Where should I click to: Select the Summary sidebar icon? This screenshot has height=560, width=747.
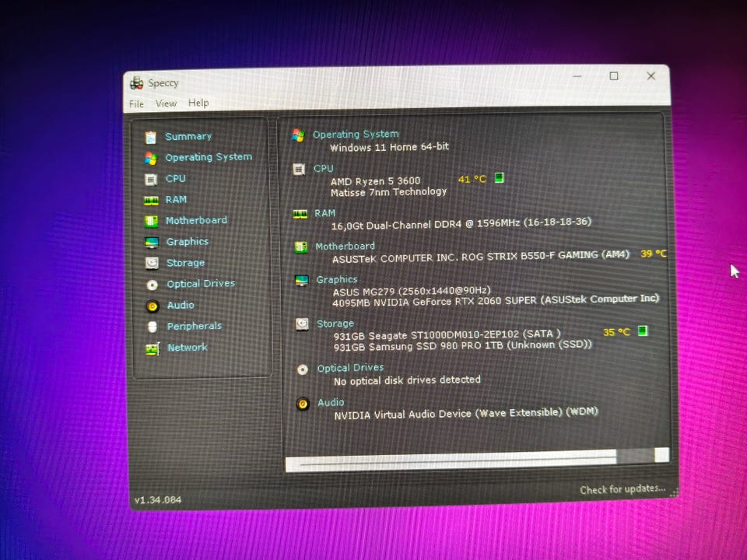[x=150, y=138]
